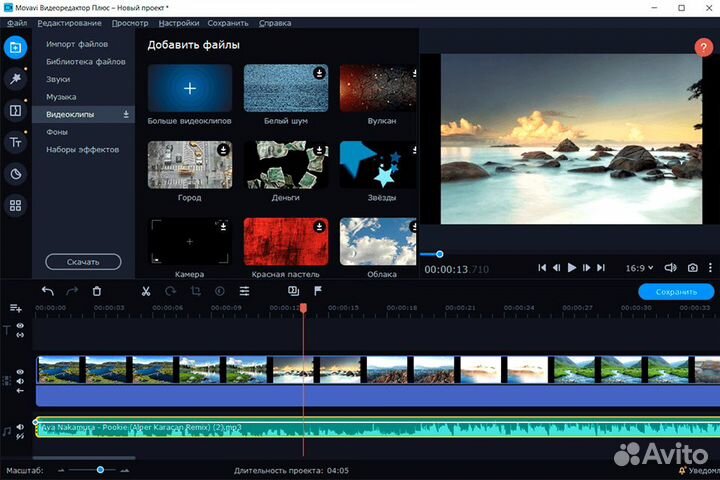The image size is (720, 480).
Task: Click the Undo arrow in timeline toolbar
Action: 48,291
